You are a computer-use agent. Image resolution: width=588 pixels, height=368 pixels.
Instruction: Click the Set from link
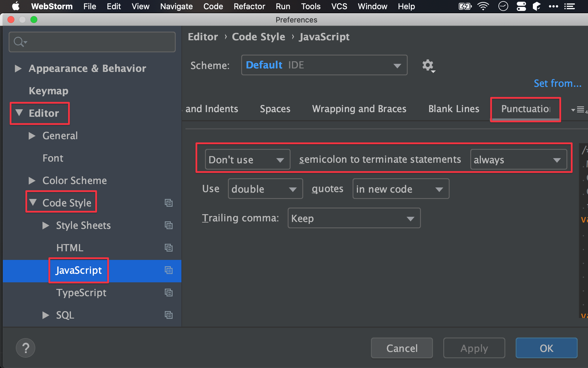558,83
